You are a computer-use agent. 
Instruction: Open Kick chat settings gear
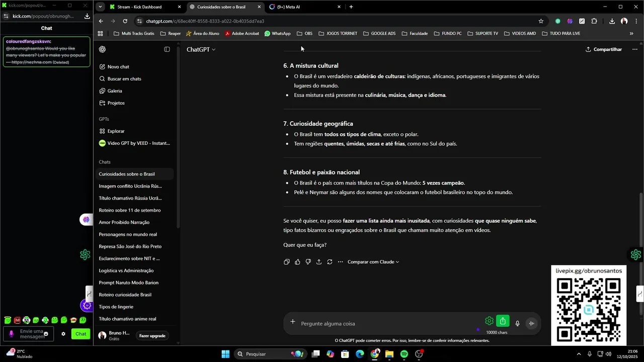click(x=63, y=334)
